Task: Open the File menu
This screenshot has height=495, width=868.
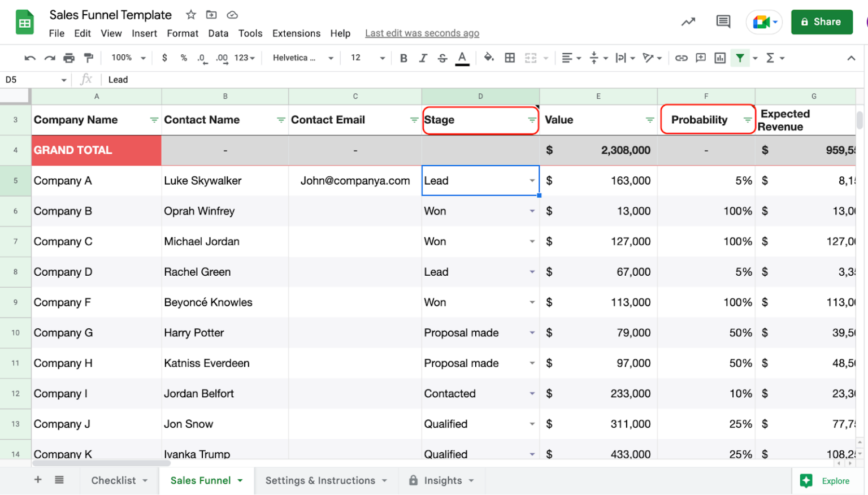Action: (x=57, y=33)
